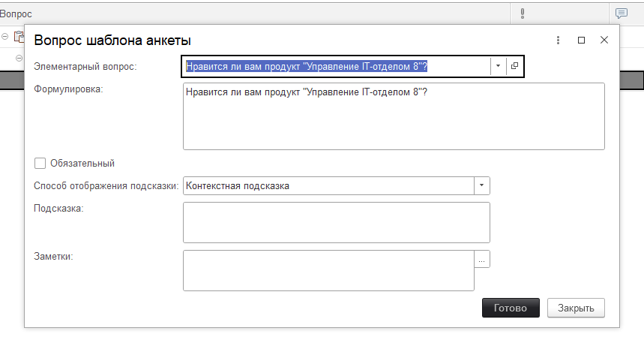Collapse the nested second-level tree node
This screenshot has height=352, width=644.
pyautogui.click(x=19, y=58)
